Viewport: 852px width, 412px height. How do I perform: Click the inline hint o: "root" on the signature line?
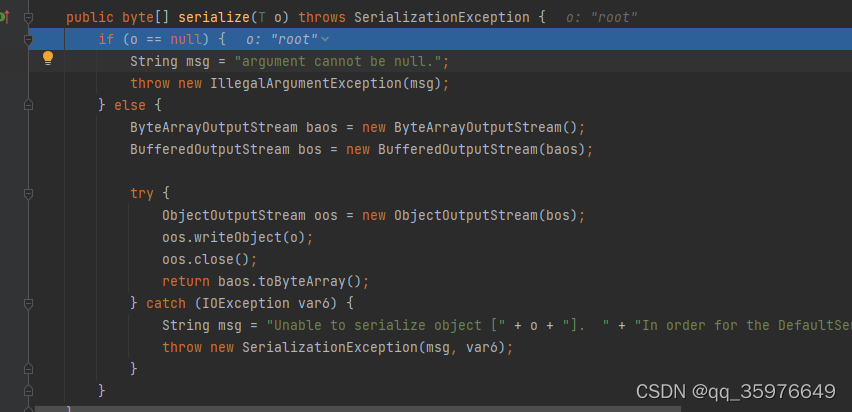click(x=601, y=17)
